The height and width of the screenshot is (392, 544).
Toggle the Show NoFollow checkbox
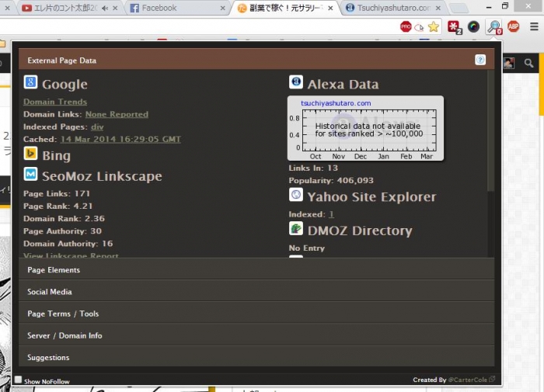tap(18, 380)
